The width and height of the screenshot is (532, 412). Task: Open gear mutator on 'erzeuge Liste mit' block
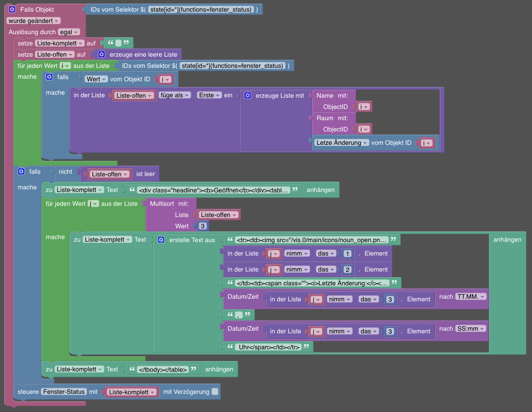[247, 95]
